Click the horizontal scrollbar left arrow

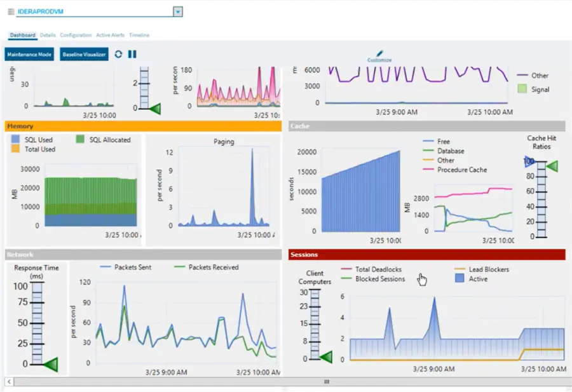pyautogui.click(x=9, y=382)
